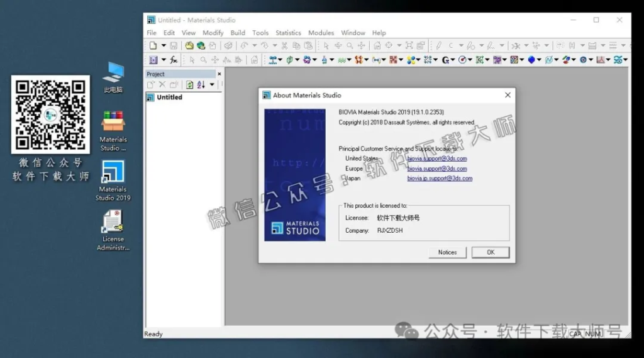Click the Redo curved arrow icon
This screenshot has height=358, width=644.
pos(265,46)
